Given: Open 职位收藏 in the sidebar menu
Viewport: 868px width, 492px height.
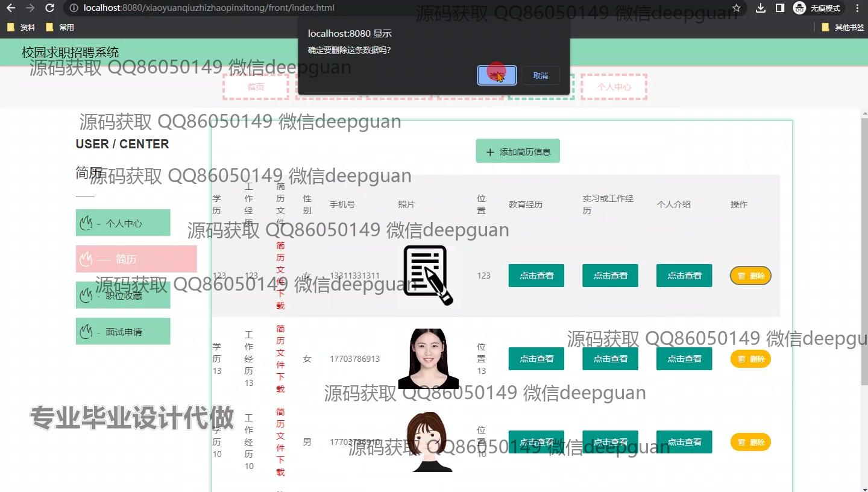Looking at the screenshot, I should click(x=123, y=295).
